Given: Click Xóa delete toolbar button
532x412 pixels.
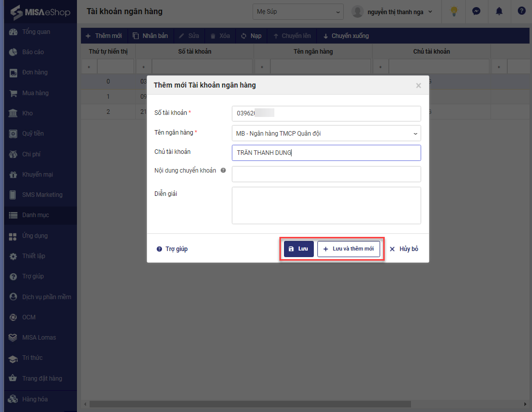Looking at the screenshot, I should [220, 36].
